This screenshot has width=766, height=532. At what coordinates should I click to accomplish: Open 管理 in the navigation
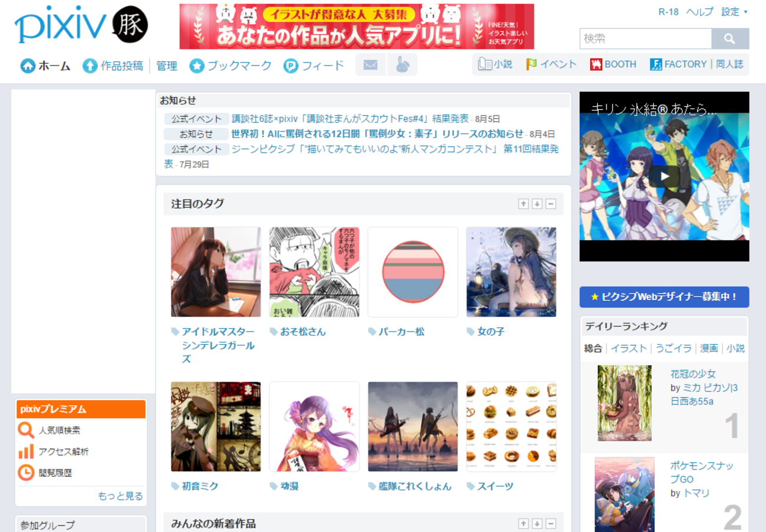point(167,66)
